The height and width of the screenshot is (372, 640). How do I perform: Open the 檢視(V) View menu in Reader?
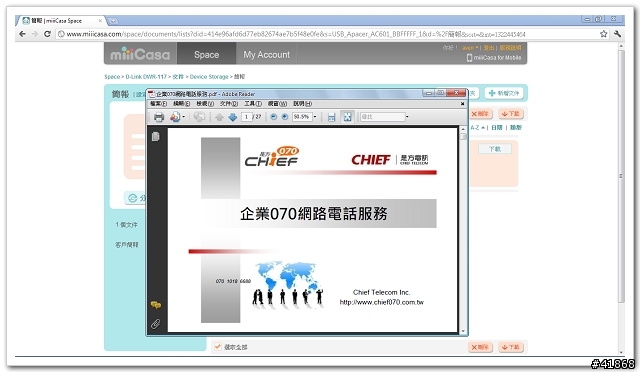coord(205,104)
